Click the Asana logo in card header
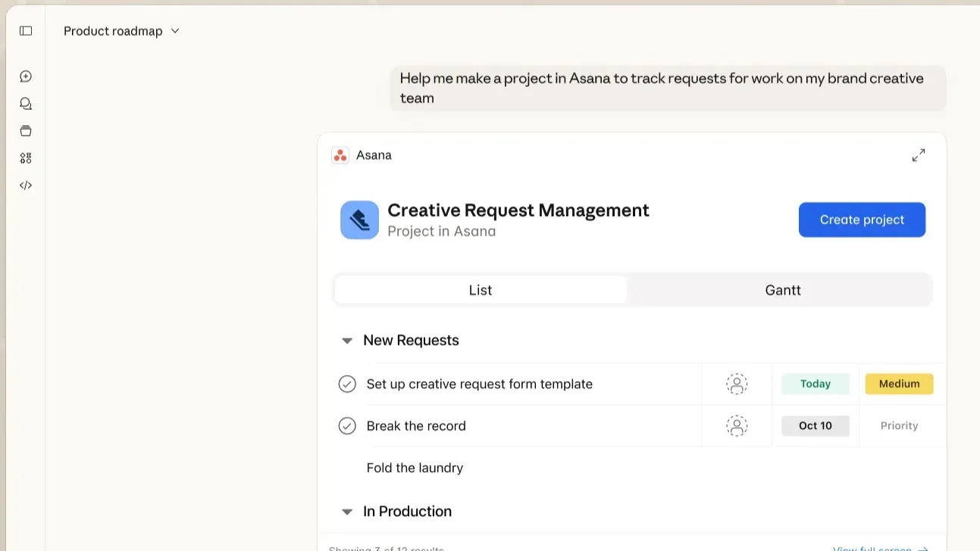The height and width of the screenshot is (551, 980). click(x=340, y=155)
